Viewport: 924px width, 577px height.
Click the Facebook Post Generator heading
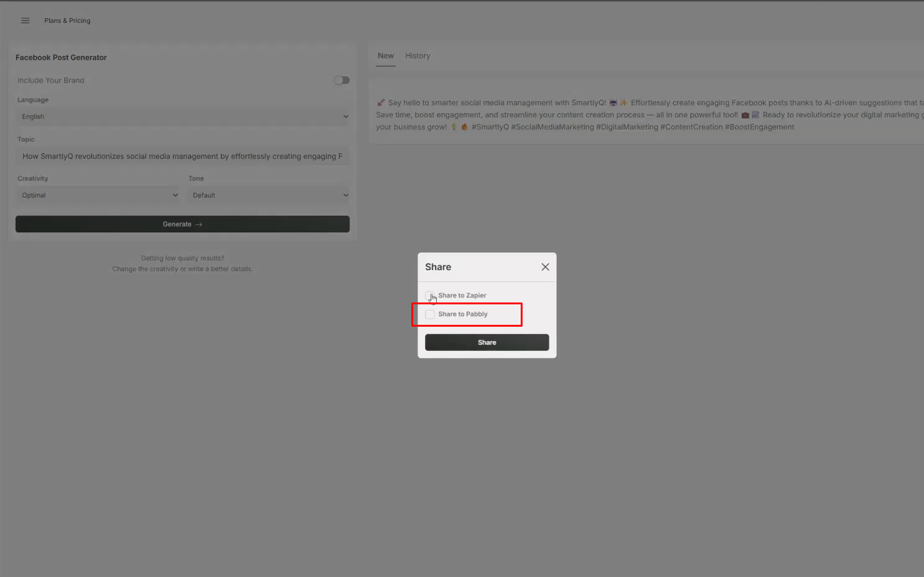[x=61, y=58]
